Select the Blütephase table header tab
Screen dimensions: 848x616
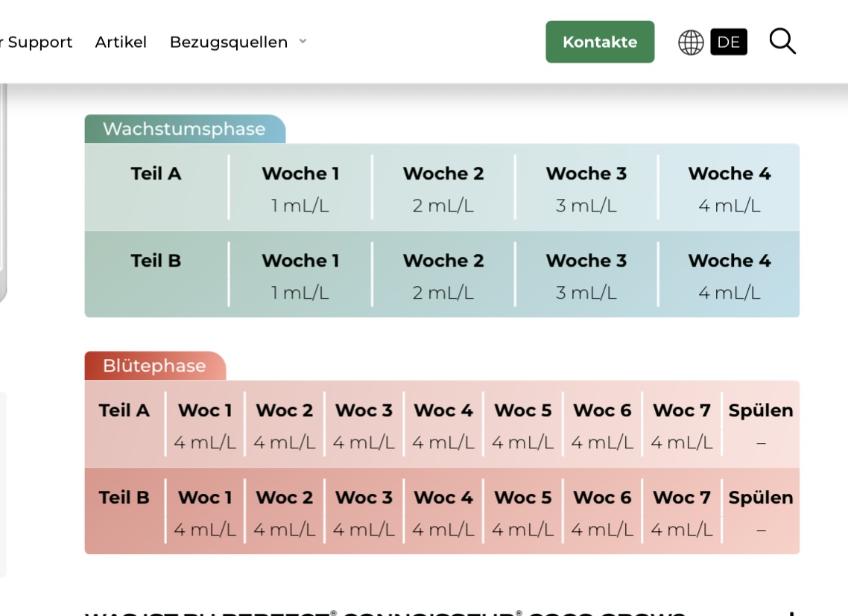click(154, 366)
